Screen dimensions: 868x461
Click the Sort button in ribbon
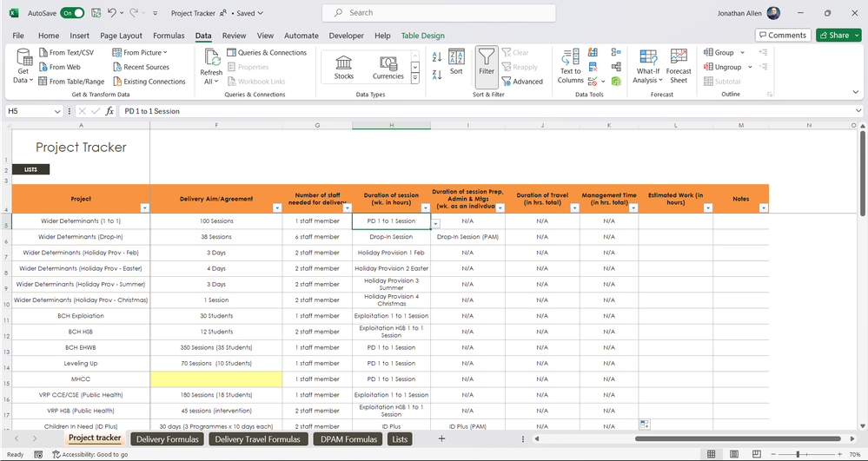456,62
